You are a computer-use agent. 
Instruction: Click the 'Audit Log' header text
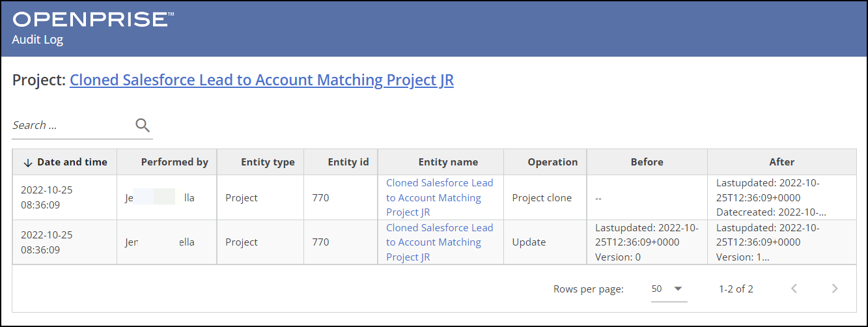38,40
